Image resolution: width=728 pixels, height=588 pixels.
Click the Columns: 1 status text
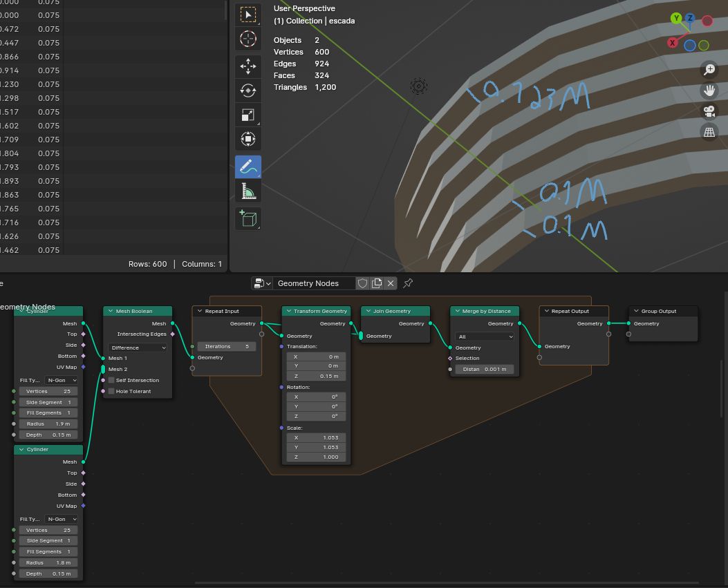pyautogui.click(x=202, y=264)
